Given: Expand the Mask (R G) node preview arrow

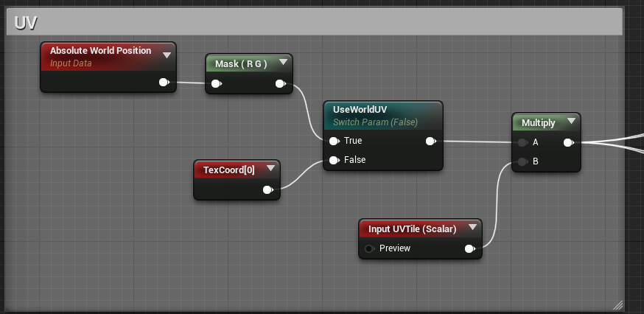Looking at the screenshot, I should click(281, 64).
